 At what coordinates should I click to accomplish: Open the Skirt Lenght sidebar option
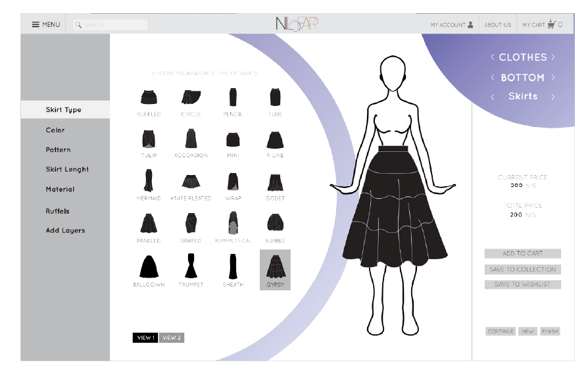point(67,169)
